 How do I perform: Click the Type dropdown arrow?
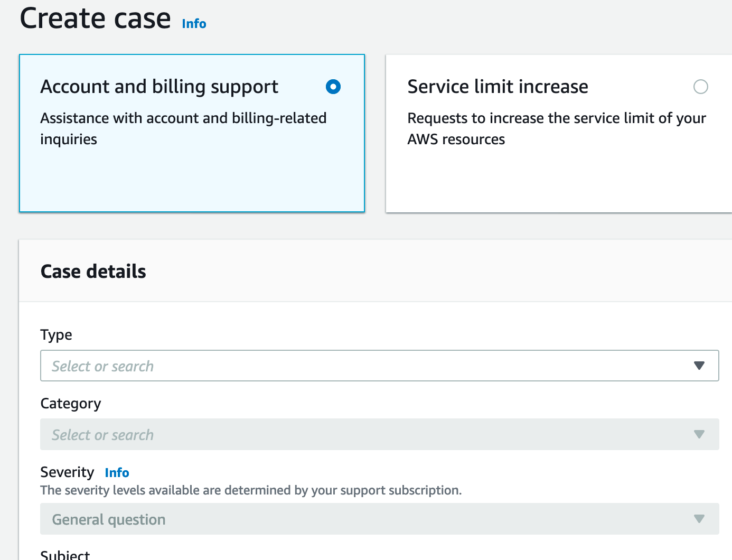[x=699, y=366]
